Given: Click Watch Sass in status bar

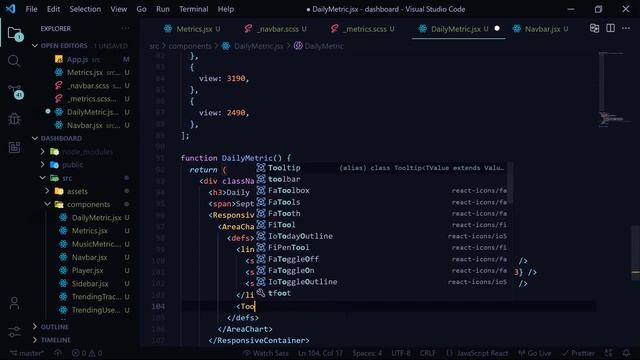Looking at the screenshot, I should click(x=266, y=353).
